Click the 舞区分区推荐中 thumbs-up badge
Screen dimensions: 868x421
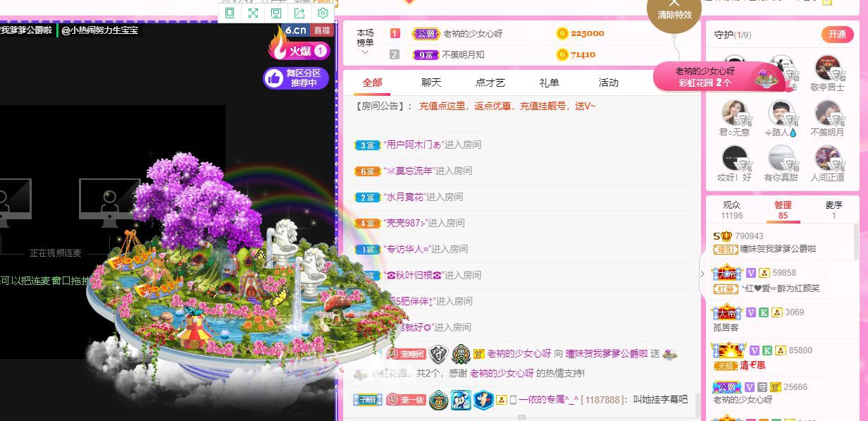pos(297,78)
